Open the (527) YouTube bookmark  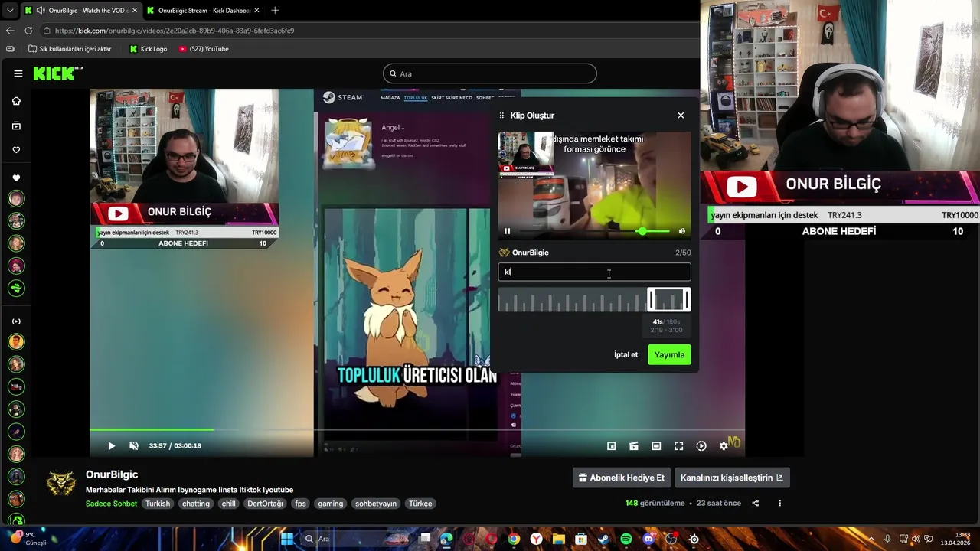tap(204, 49)
